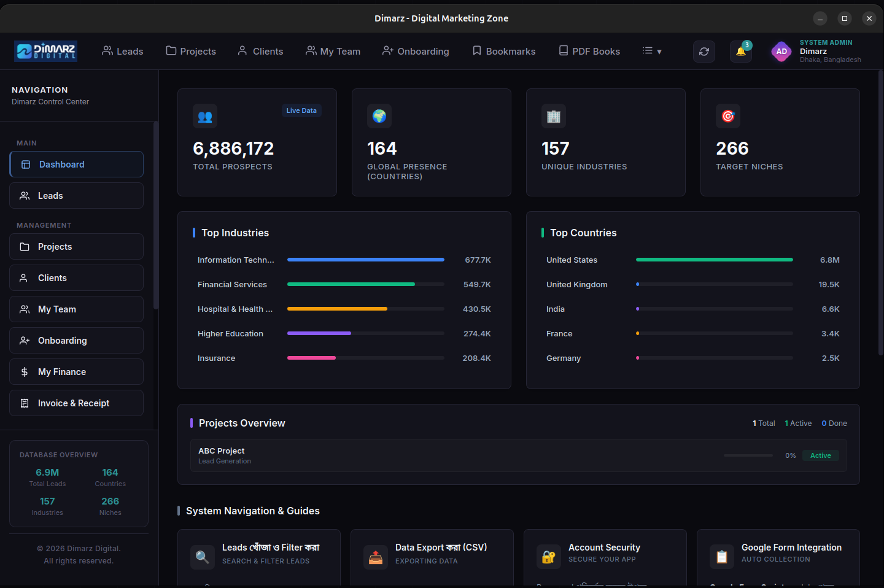Click the Bookmarks icon in top nav

pyautogui.click(x=477, y=50)
